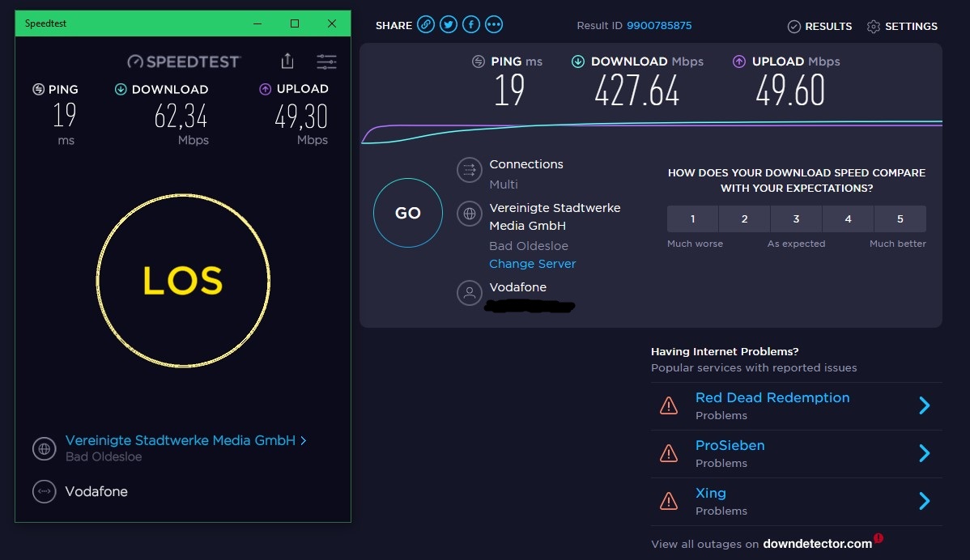
Task: Click the DOWNLOAD arrow icon in Speedtest app
Action: (x=121, y=90)
